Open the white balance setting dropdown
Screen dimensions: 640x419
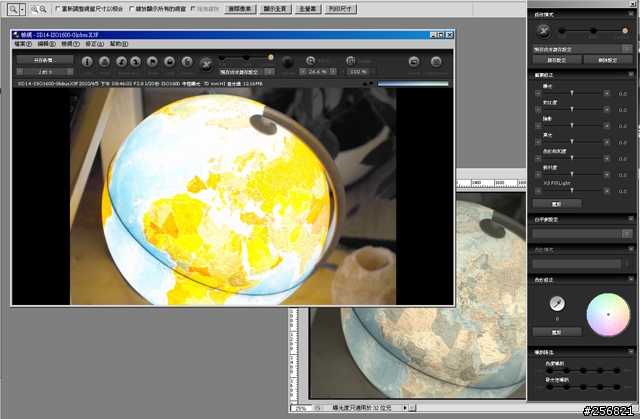[x=627, y=234]
